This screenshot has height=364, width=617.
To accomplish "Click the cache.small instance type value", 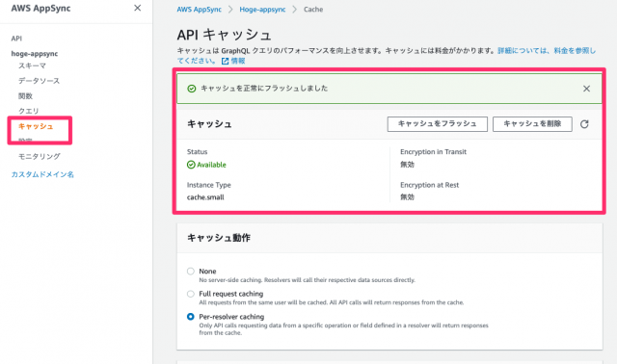I will 205,197.
